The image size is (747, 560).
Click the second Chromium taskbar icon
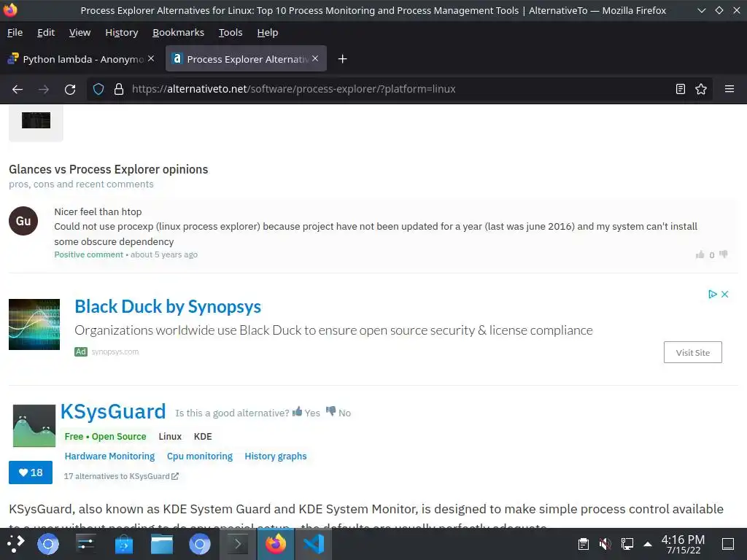(x=200, y=544)
